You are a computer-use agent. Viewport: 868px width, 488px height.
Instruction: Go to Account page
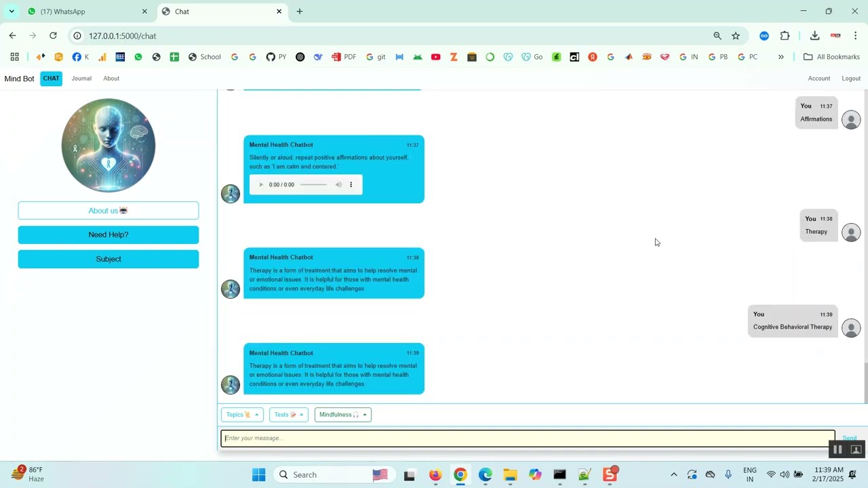tap(819, 79)
